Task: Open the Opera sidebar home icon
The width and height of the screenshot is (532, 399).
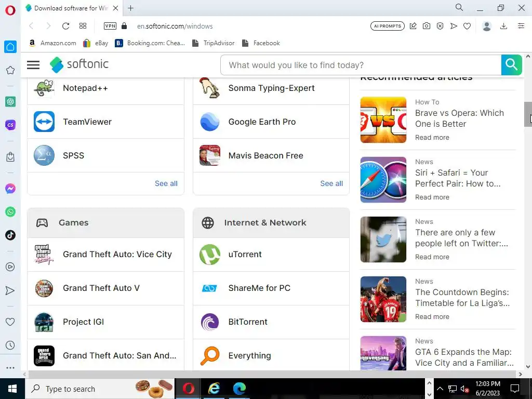Action: [10, 46]
